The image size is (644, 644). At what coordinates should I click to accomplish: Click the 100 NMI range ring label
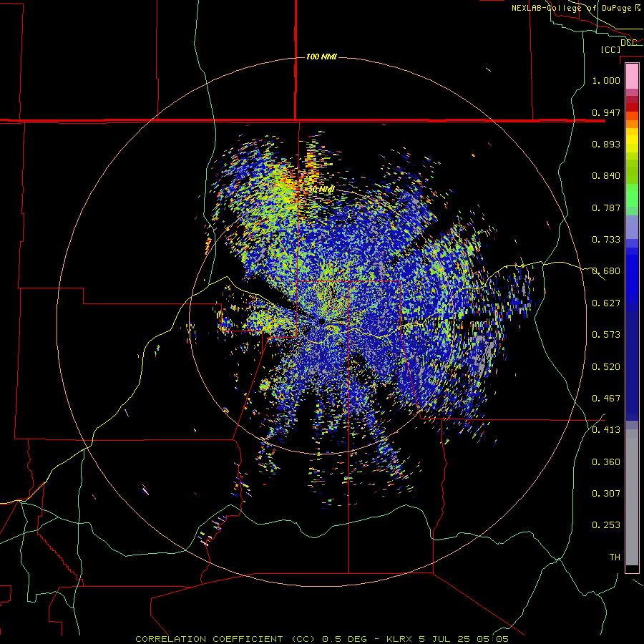coord(321,57)
